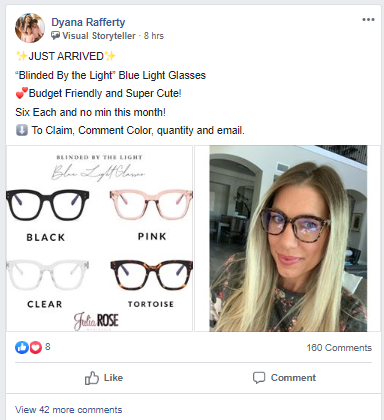The height and width of the screenshot is (420, 384).
Task: Click the black glasses swatch image
Action: 48,204
